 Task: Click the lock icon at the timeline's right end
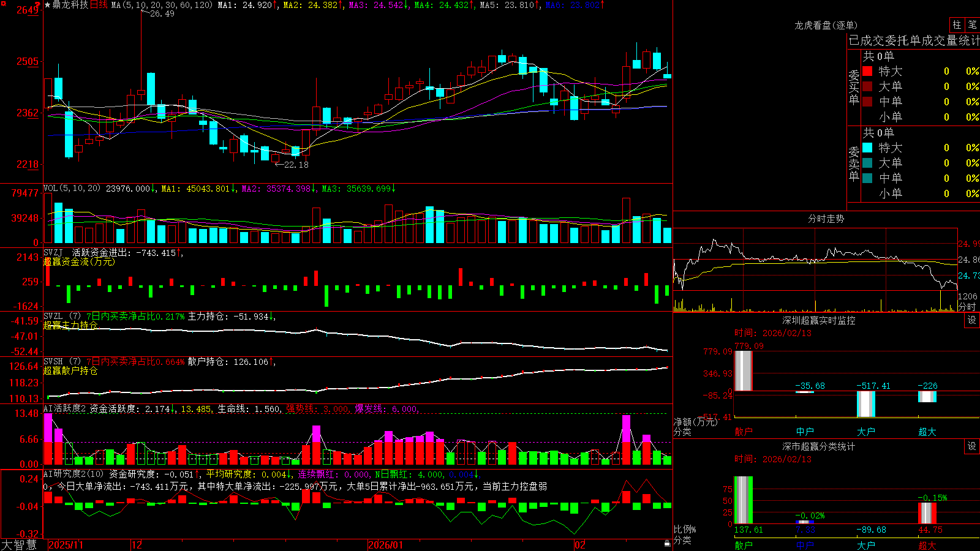pyautogui.click(x=667, y=543)
